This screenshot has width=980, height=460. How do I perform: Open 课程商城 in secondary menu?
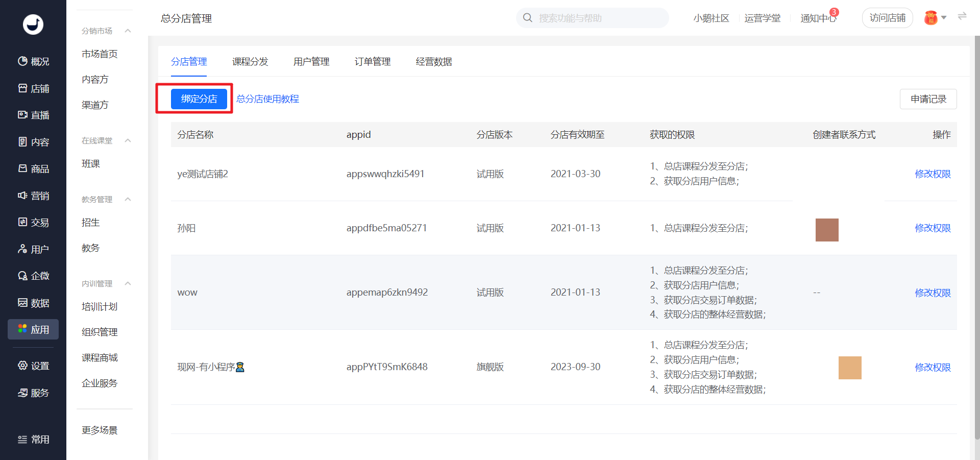coord(100,357)
